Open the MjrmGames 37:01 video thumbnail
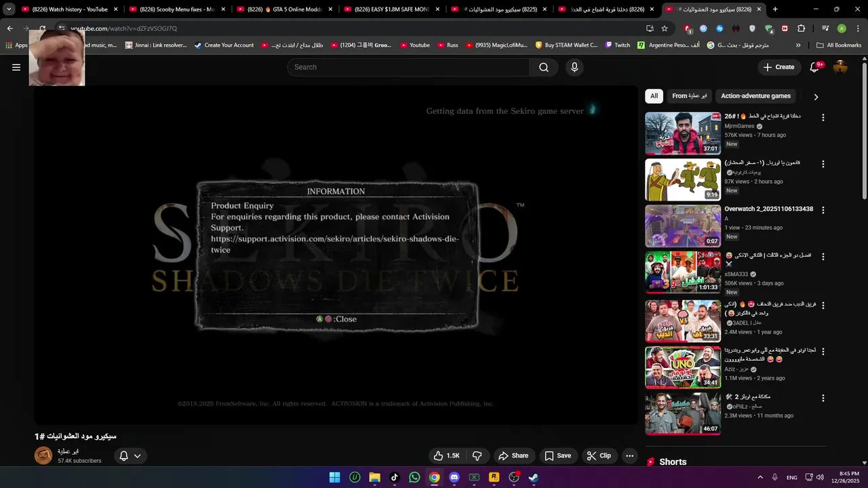This screenshot has height=488, width=868. tap(683, 134)
